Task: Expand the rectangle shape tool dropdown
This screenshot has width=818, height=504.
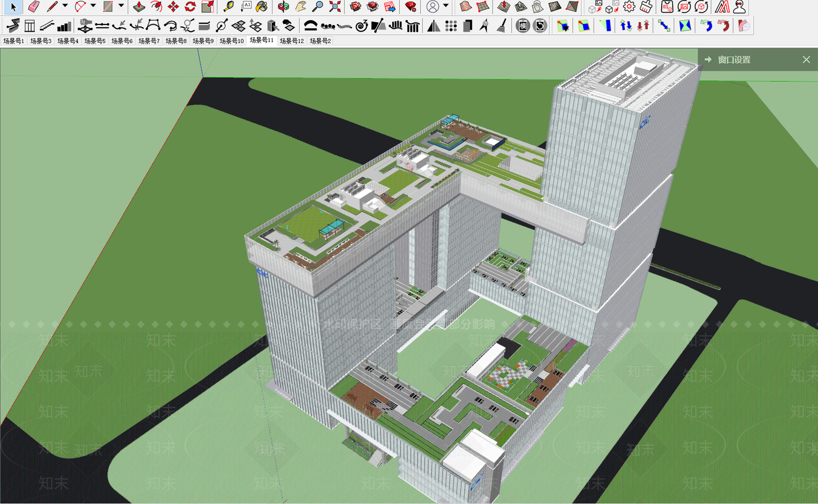Action: (x=121, y=6)
